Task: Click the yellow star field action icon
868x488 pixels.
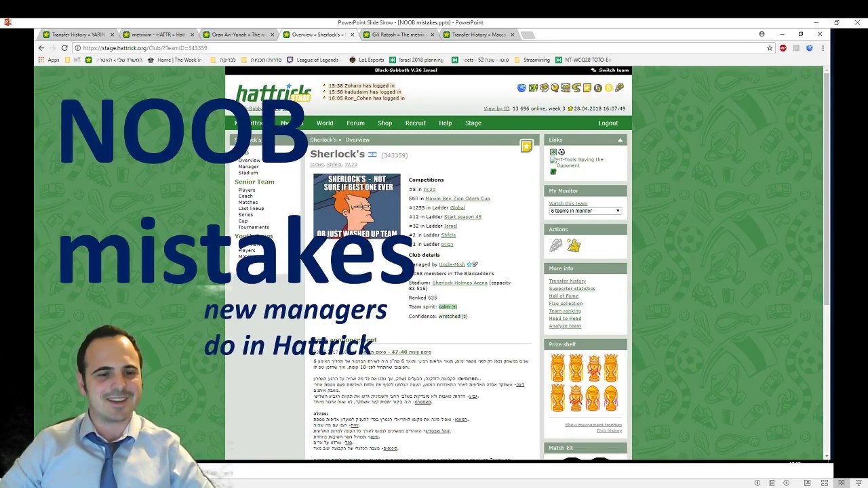Action: click(x=574, y=245)
